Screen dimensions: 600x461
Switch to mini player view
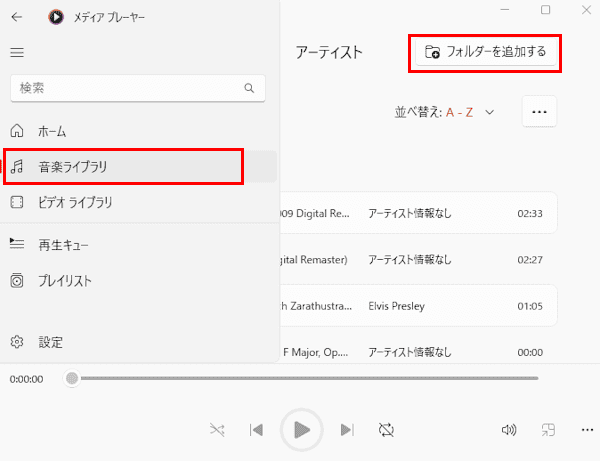(x=548, y=430)
